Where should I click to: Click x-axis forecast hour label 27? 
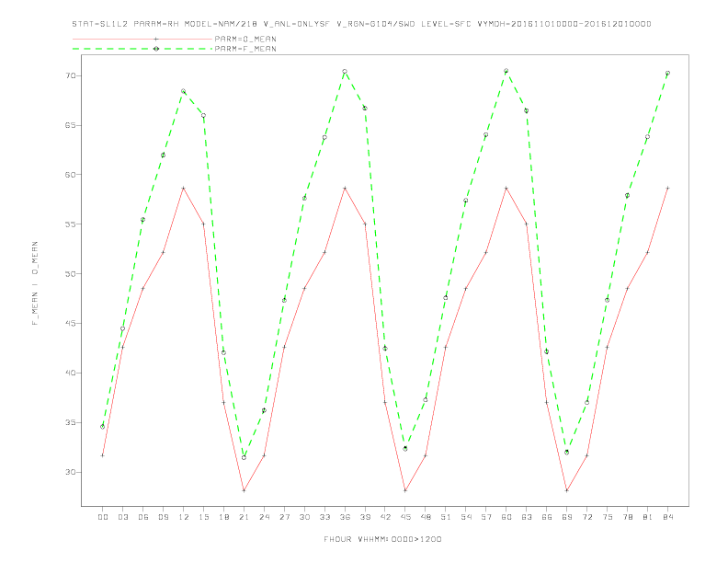(x=284, y=517)
